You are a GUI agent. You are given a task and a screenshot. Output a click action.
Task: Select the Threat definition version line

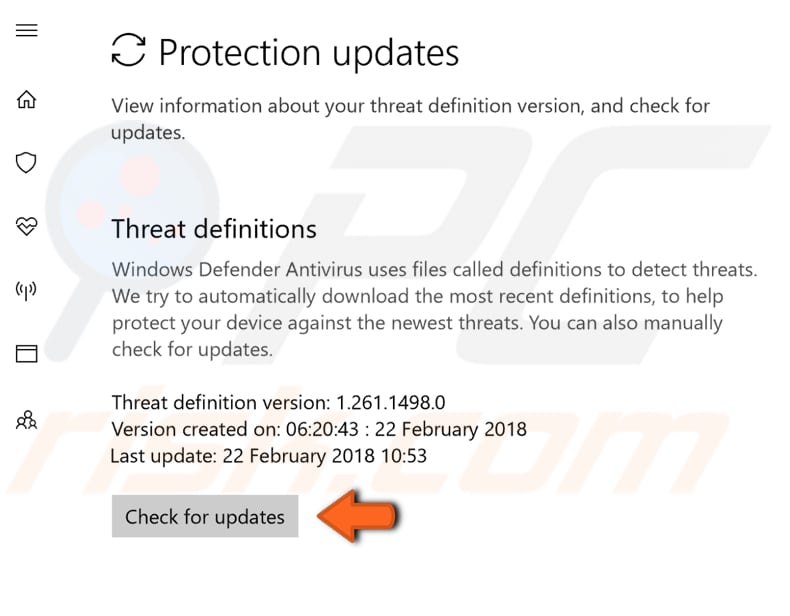pos(278,403)
